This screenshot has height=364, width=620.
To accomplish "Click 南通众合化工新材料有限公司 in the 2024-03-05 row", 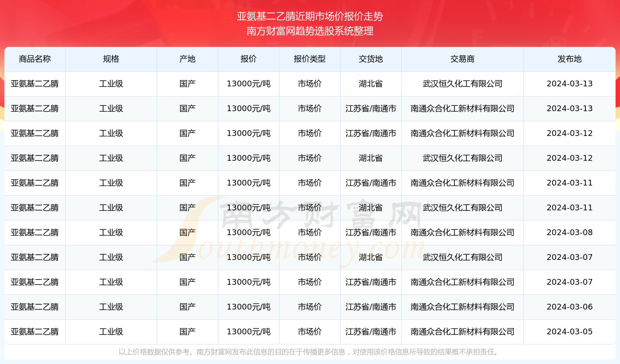I will 462,332.
